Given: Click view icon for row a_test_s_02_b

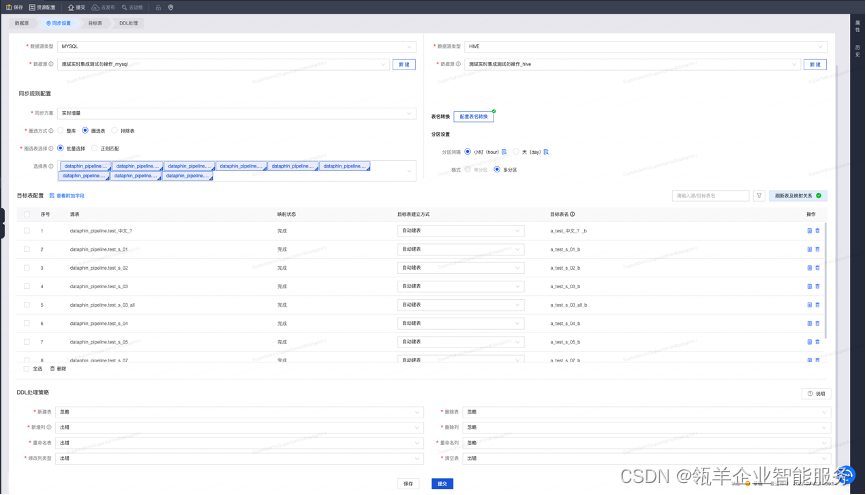Looking at the screenshot, I should pos(810,267).
